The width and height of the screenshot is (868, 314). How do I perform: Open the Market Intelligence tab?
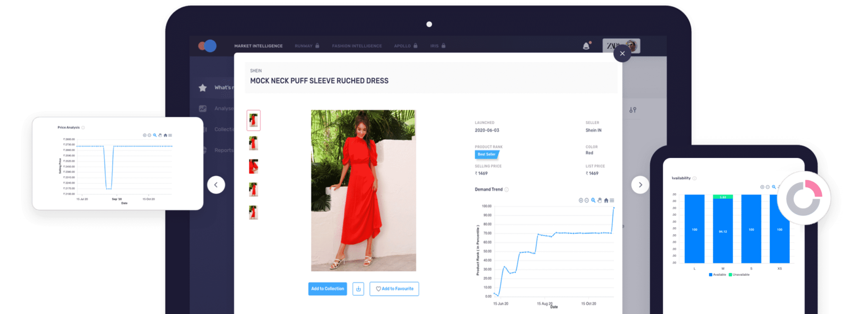[x=258, y=46]
